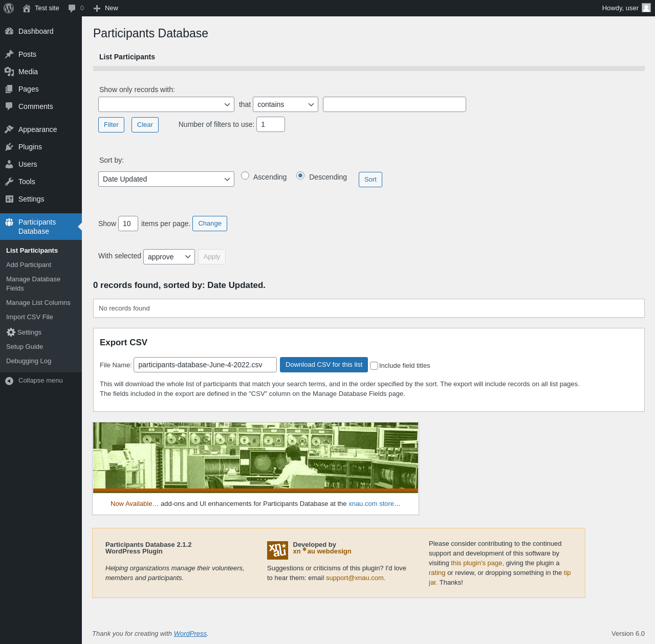655x644 pixels.
Task: Open the filter field dropdown
Action: point(166,104)
